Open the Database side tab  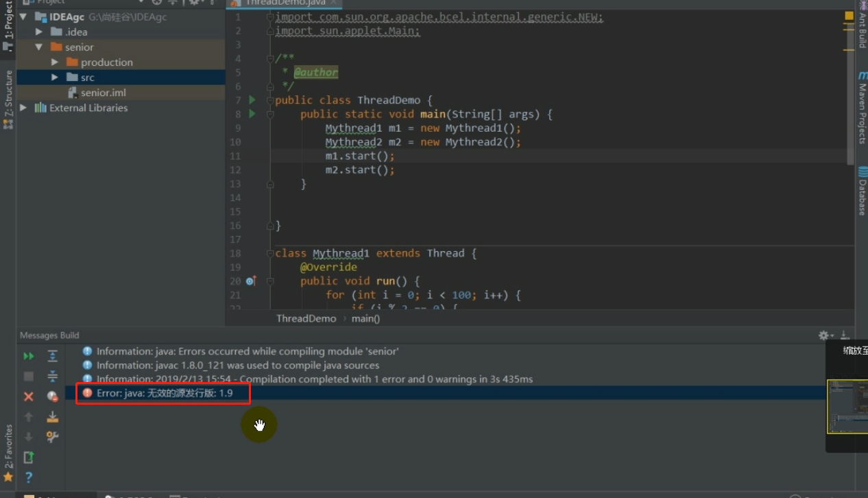click(x=862, y=191)
